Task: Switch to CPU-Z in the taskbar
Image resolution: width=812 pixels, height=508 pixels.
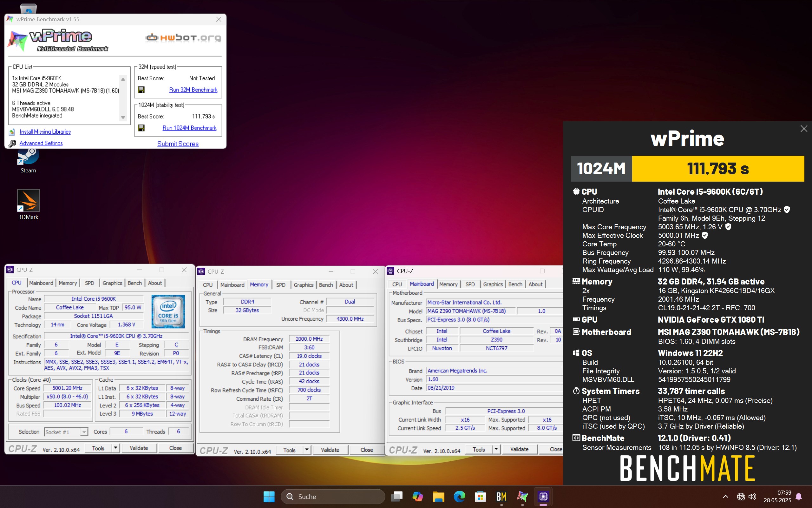Action: 543,497
